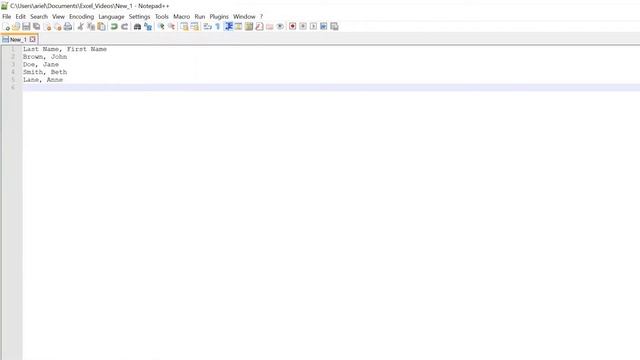
Task: Open Folder as Workspace toolbar icon
Action: [x=269, y=27]
